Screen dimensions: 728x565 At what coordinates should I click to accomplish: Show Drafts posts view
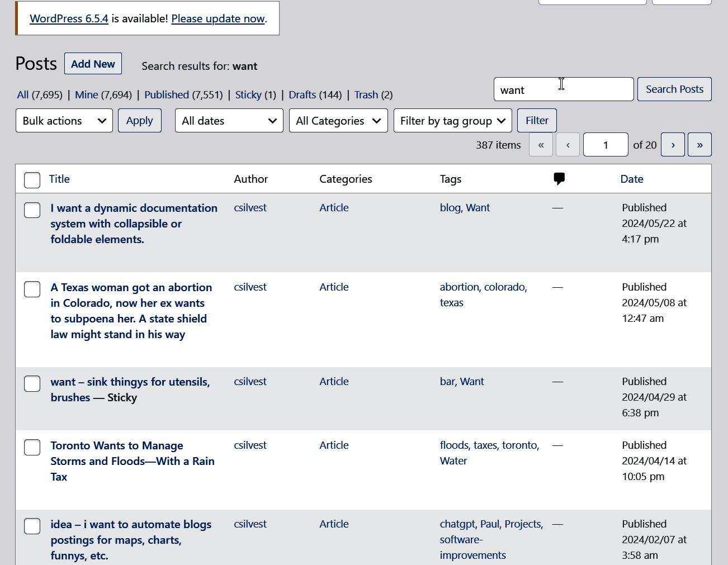coord(302,95)
